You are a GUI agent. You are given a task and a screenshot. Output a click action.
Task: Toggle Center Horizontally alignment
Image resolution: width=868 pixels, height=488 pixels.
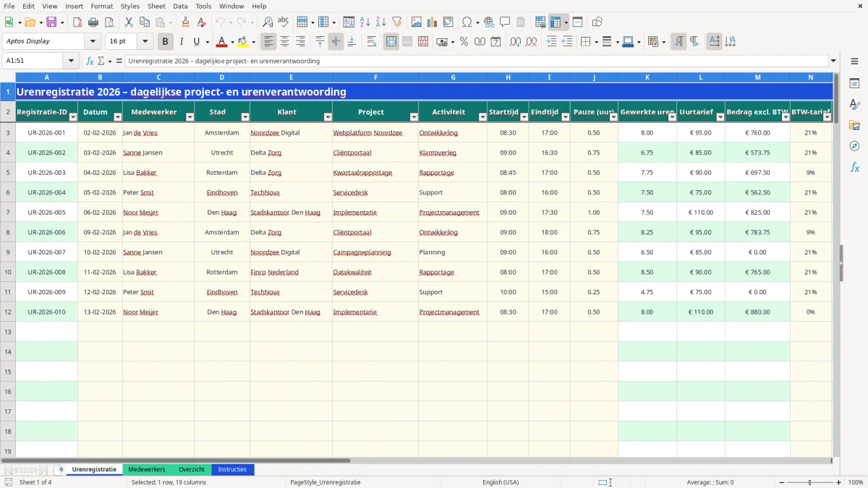click(285, 42)
